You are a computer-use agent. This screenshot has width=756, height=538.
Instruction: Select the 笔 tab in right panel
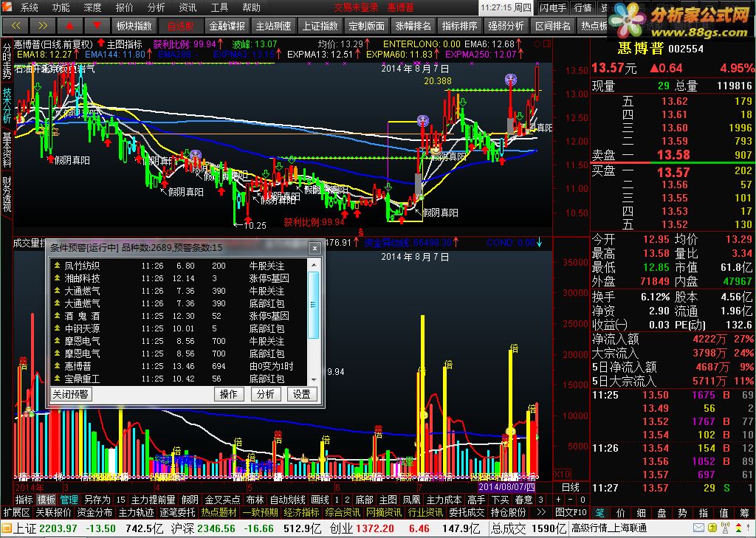(x=599, y=513)
